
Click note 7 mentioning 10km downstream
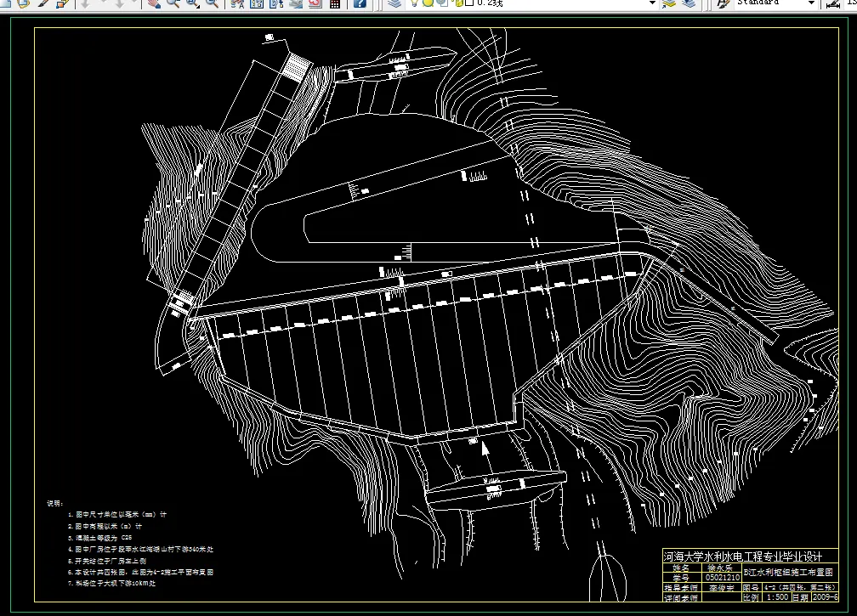(x=112, y=583)
